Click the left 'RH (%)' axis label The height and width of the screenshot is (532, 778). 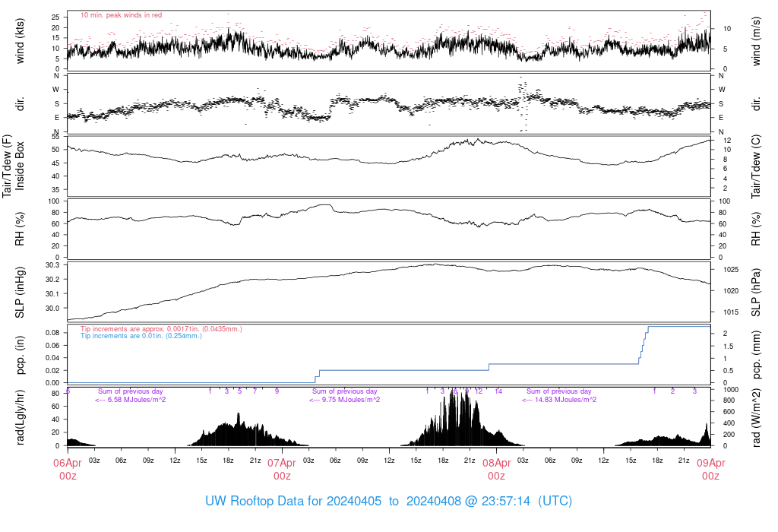20,230
